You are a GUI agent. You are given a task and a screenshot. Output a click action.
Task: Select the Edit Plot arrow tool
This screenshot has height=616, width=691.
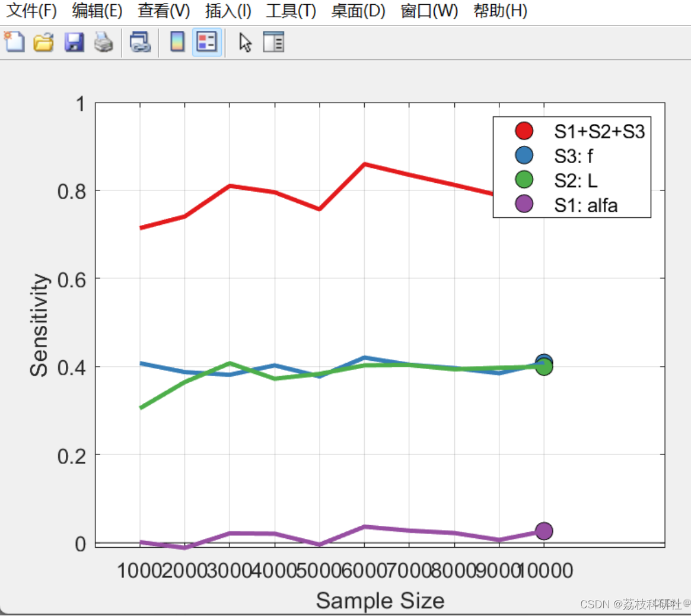[x=245, y=43]
